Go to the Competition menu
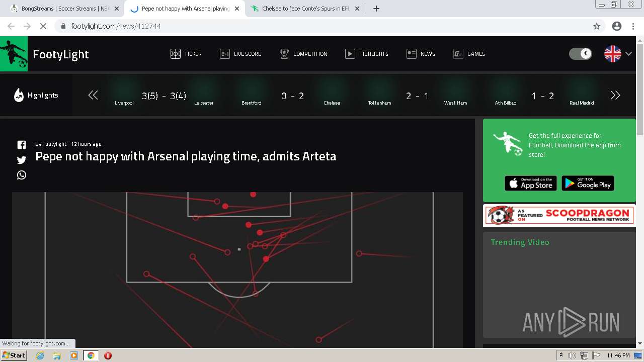The height and width of the screenshot is (362, 644). tap(303, 54)
